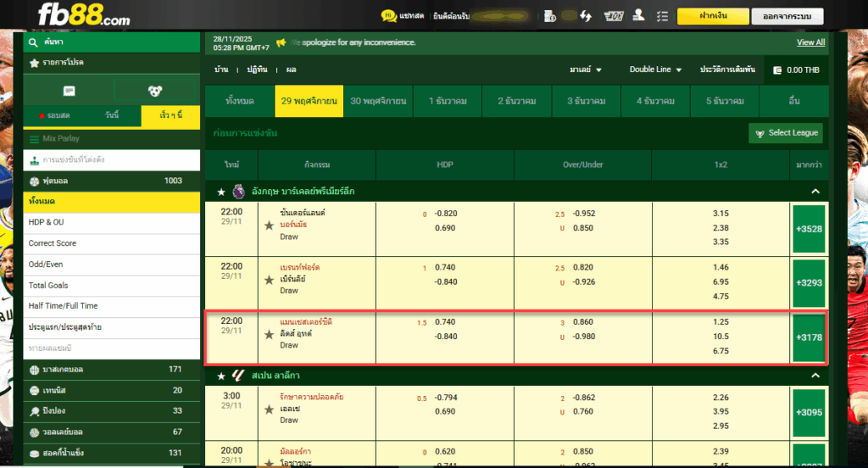Click the ฝากเงิน deposit button

pos(713,16)
